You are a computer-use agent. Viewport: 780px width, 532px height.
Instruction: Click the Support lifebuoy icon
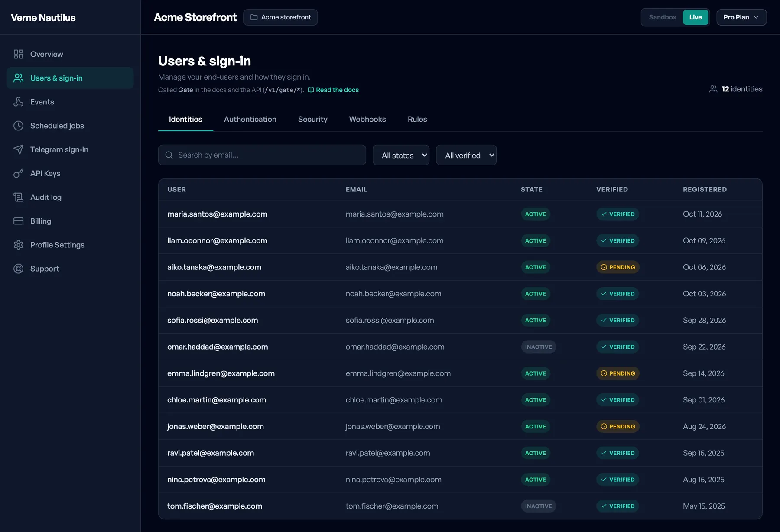point(18,269)
